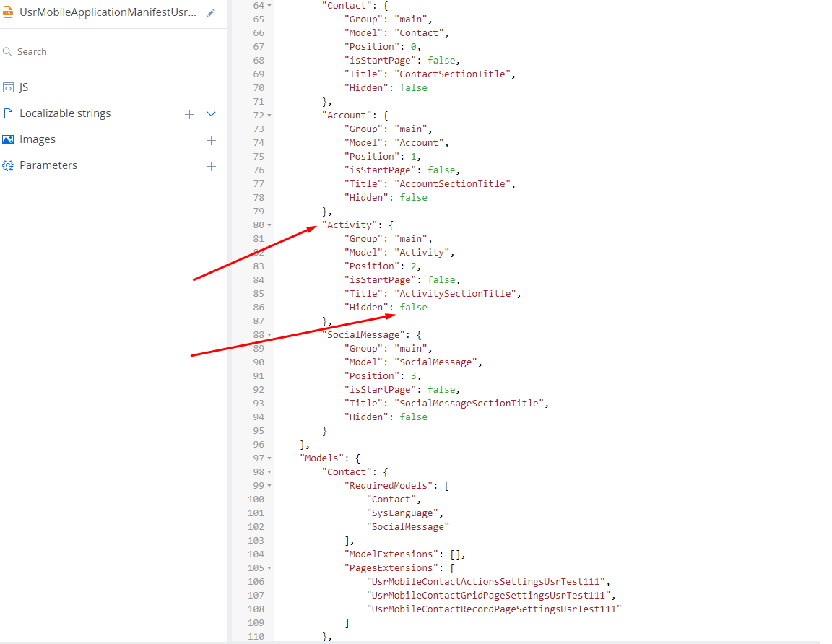Click the pencil edit icon next to schema name
The height and width of the screenshot is (644, 832).
click(211, 13)
